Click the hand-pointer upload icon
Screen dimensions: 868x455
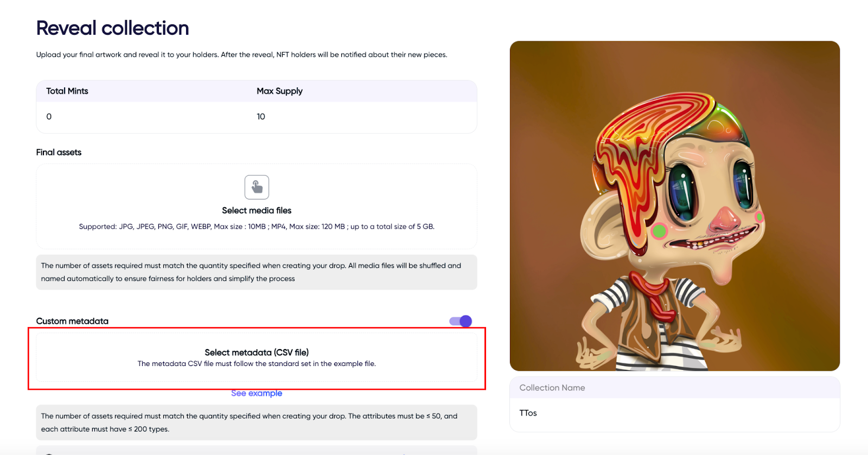(x=257, y=187)
